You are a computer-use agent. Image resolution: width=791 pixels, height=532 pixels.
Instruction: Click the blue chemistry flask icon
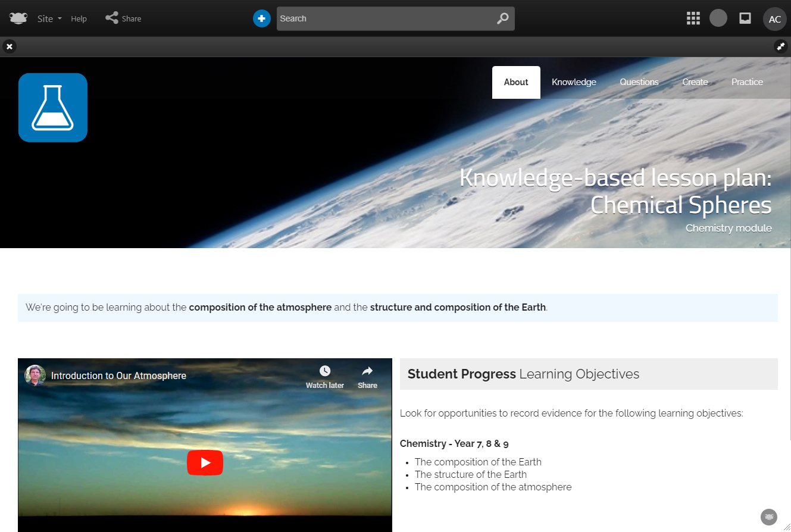click(53, 108)
